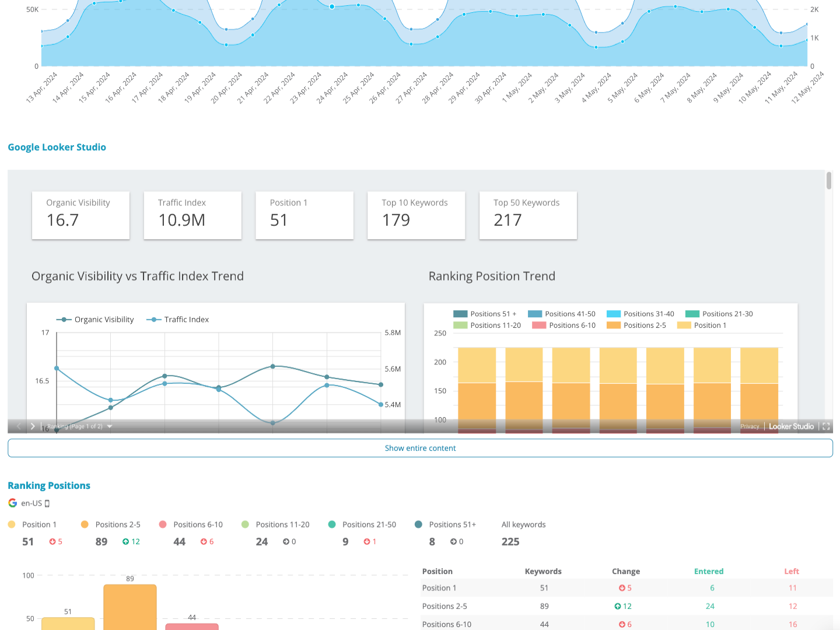Click the Positions 2-5 legend swatch in Ranking Position Trend

point(614,325)
